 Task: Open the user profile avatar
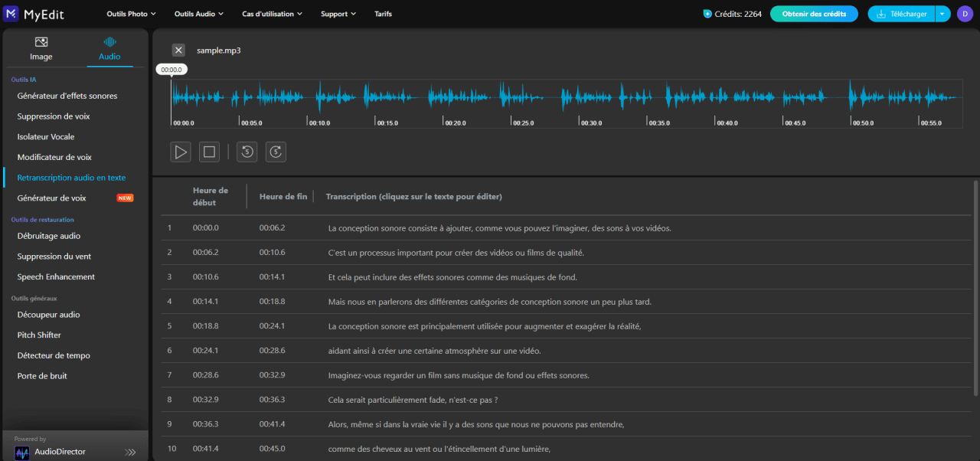tap(964, 14)
